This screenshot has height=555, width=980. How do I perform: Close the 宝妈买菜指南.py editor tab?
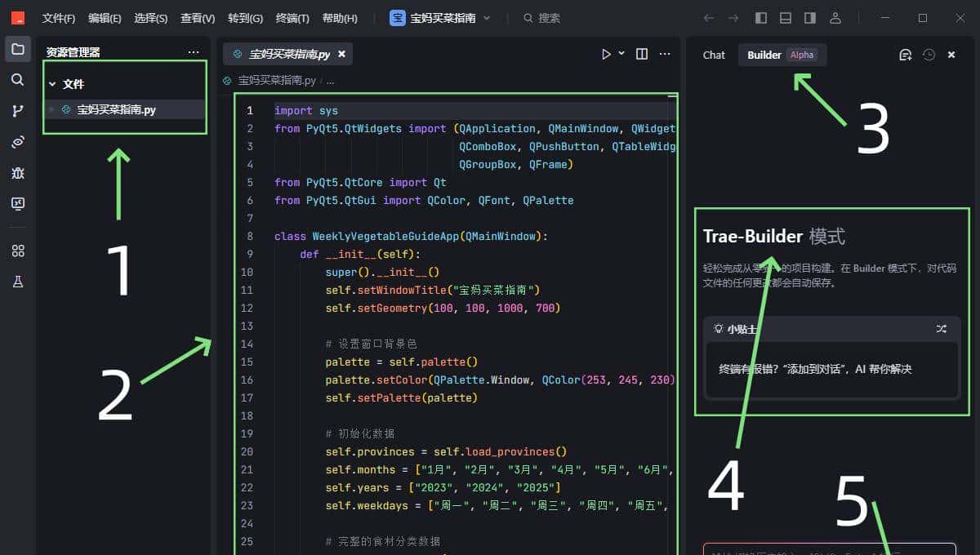342,54
